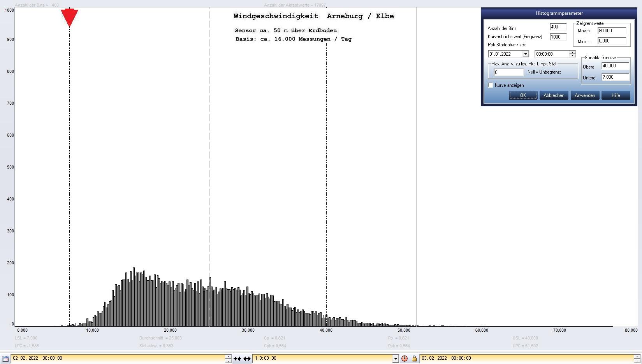642x364 pixels.
Task: Click the end date field 03.02.2022
Action: [527, 359]
